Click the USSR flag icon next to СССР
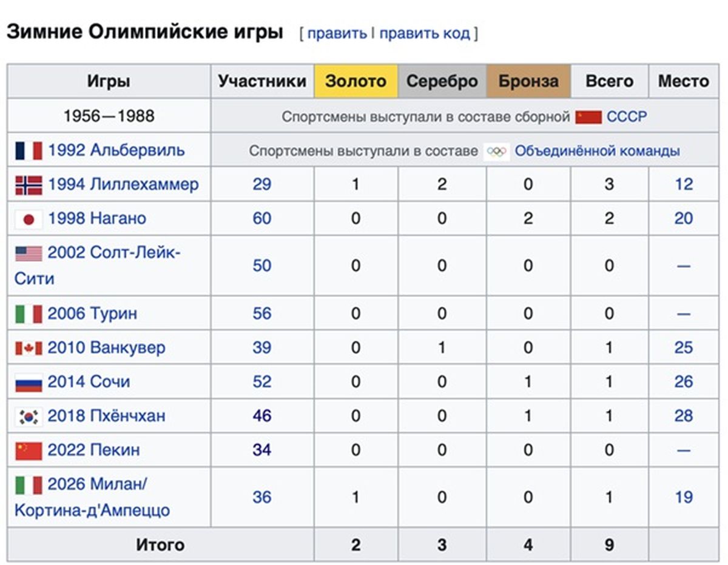Screen dimensions: 728x565 pyautogui.click(x=588, y=117)
